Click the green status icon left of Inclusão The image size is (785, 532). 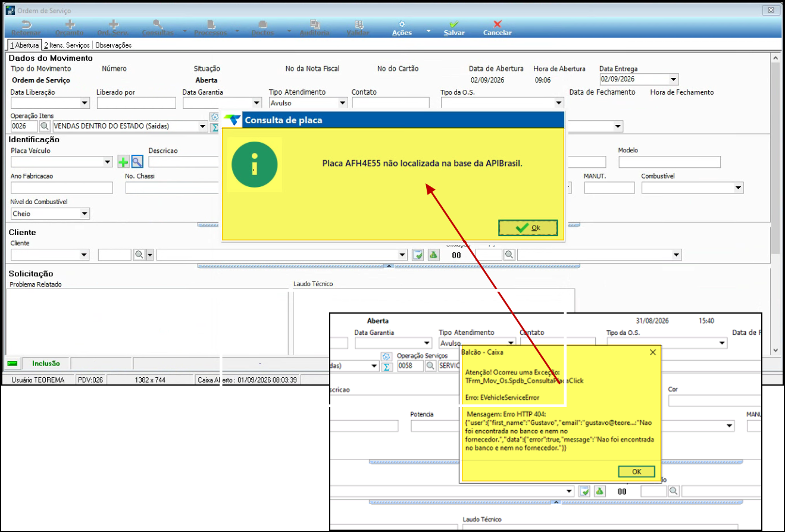coord(12,363)
